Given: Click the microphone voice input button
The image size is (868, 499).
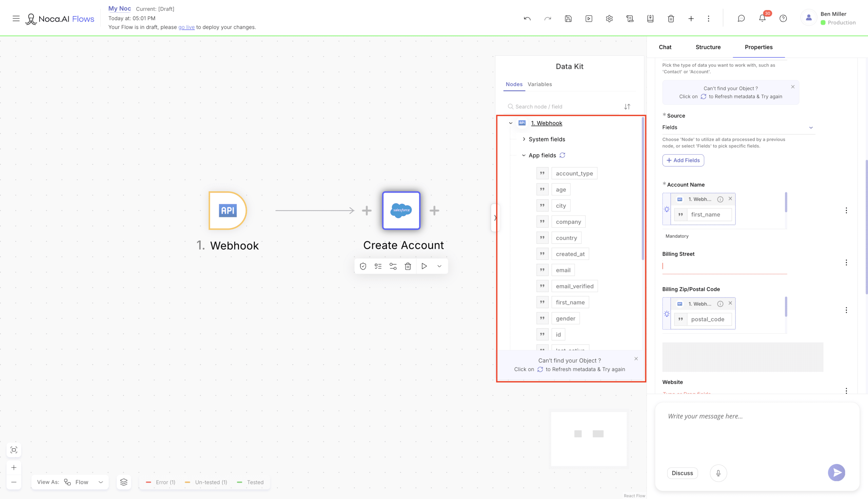Looking at the screenshot, I should [x=718, y=473].
